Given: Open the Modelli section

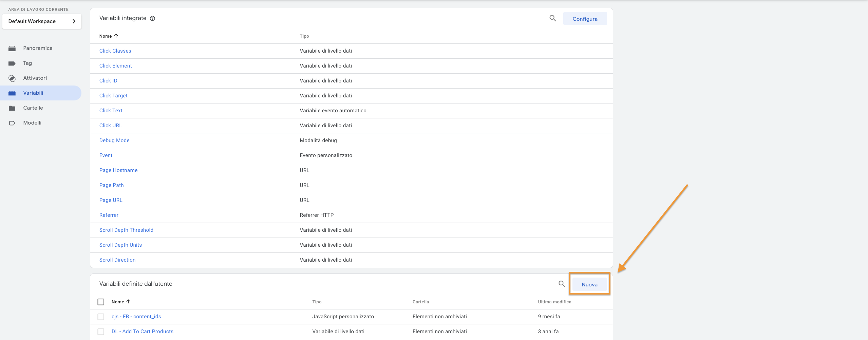Looking at the screenshot, I should tap(32, 123).
